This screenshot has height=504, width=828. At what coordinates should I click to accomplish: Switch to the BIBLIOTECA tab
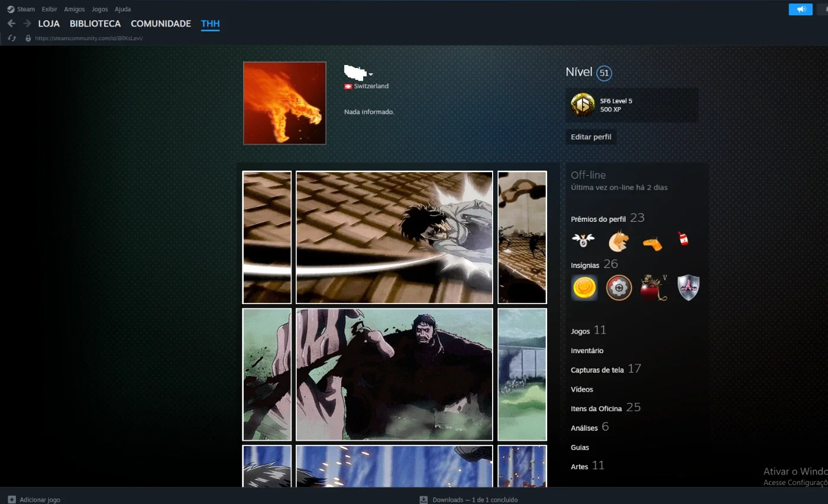click(95, 24)
